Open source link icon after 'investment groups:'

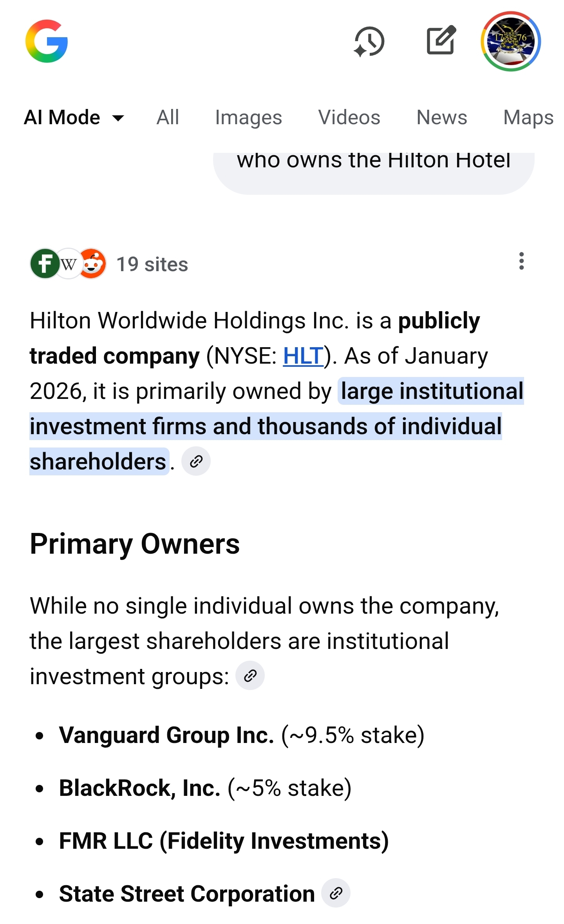pyautogui.click(x=250, y=676)
